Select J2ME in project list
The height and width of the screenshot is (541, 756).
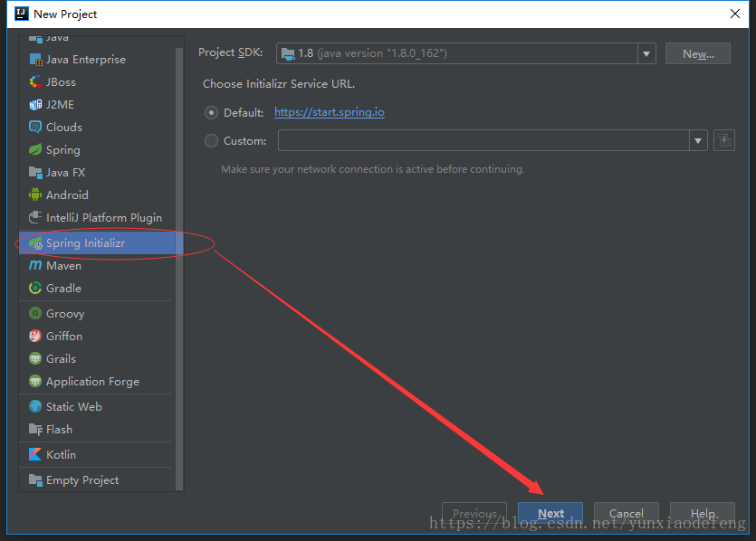97,105
